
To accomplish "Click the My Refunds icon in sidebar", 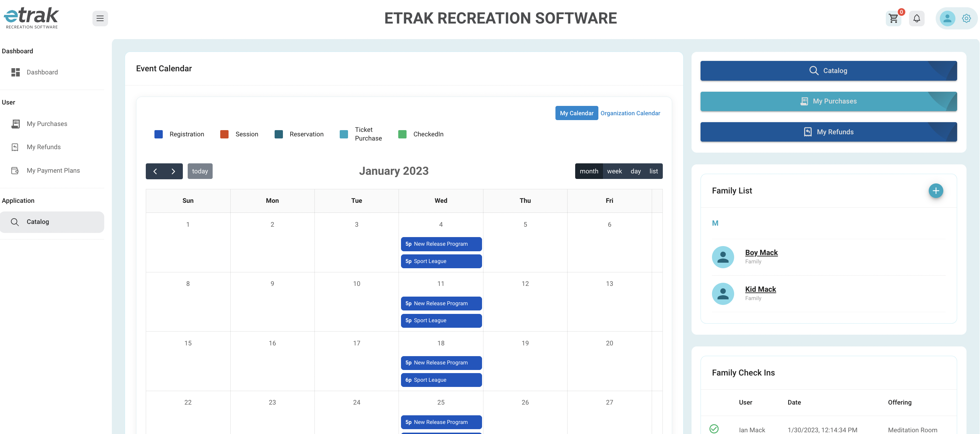I will point(15,147).
